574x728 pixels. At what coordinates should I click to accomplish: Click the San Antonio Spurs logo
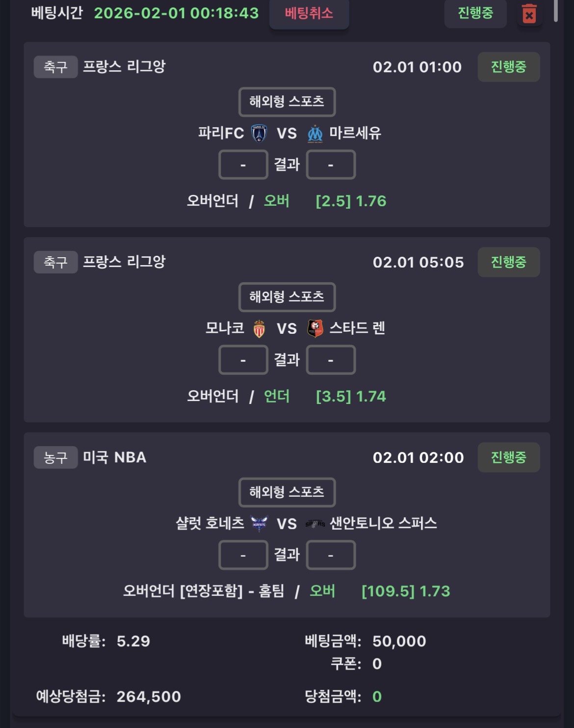click(315, 524)
